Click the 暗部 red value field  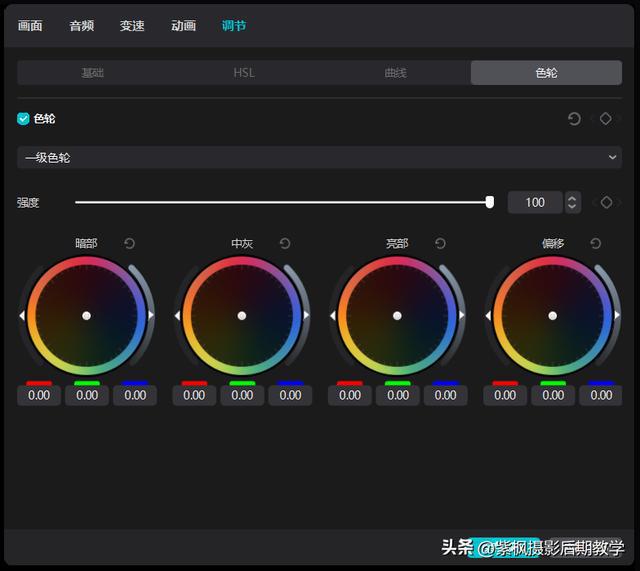[x=39, y=395]
